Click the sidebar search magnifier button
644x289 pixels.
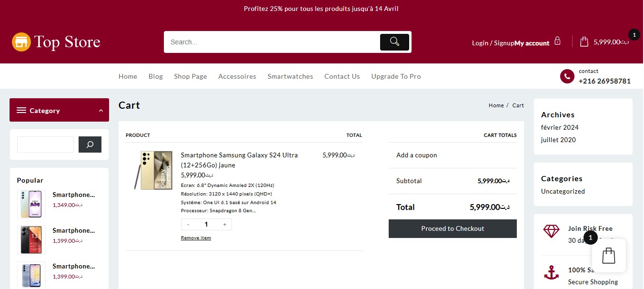pyautogui.click(x=90, y=144)
